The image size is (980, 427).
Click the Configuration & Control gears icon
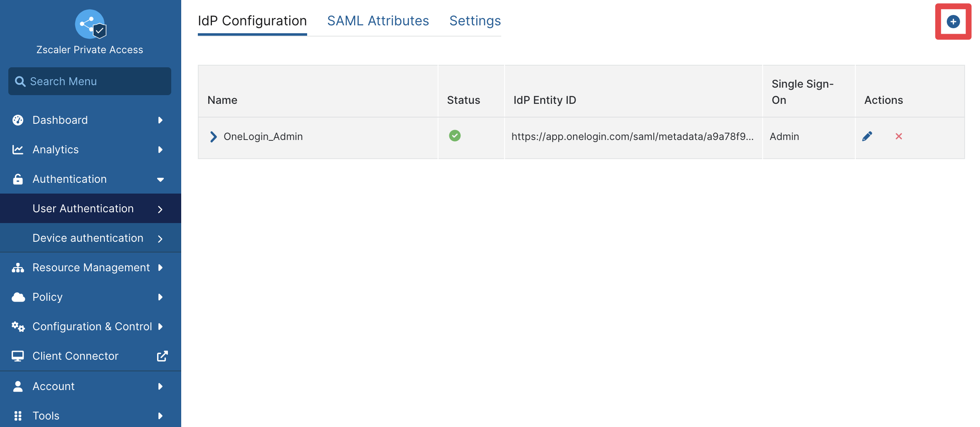[18, 326]
